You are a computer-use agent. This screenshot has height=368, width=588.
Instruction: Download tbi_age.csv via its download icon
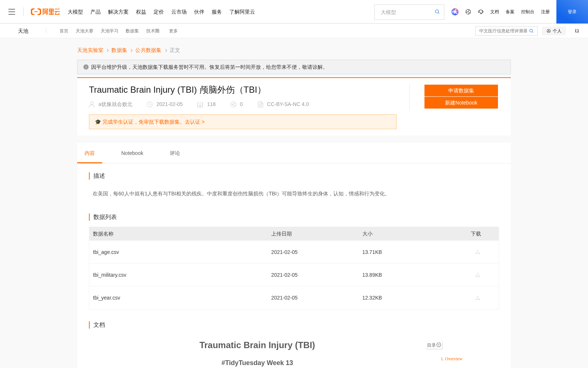(478, 252)
